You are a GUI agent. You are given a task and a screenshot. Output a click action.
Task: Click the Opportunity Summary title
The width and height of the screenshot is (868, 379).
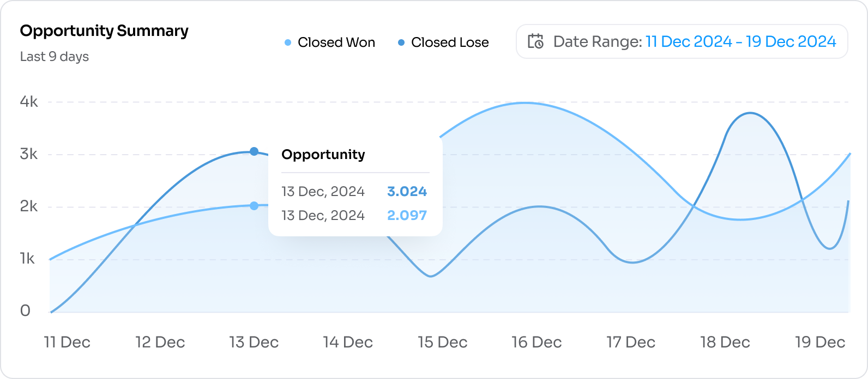click(x=104, y=31)
